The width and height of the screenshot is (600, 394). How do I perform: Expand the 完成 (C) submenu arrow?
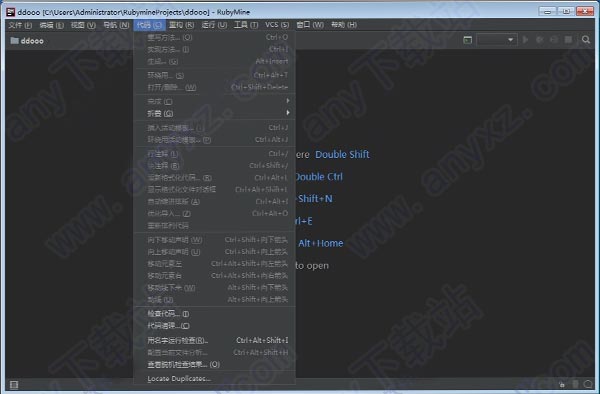click(288, 101)
